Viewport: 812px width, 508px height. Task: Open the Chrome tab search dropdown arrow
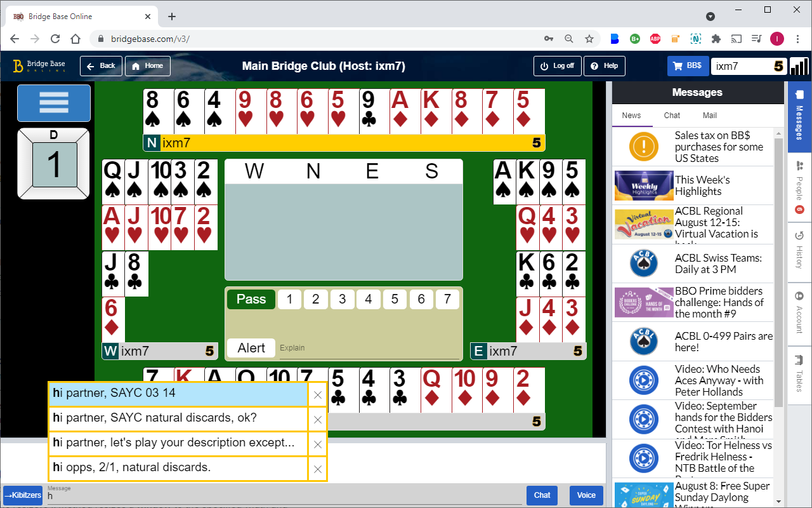point(710,17)
